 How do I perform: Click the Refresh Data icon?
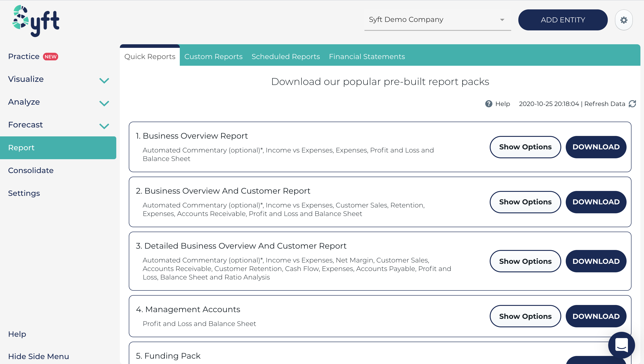632,104
